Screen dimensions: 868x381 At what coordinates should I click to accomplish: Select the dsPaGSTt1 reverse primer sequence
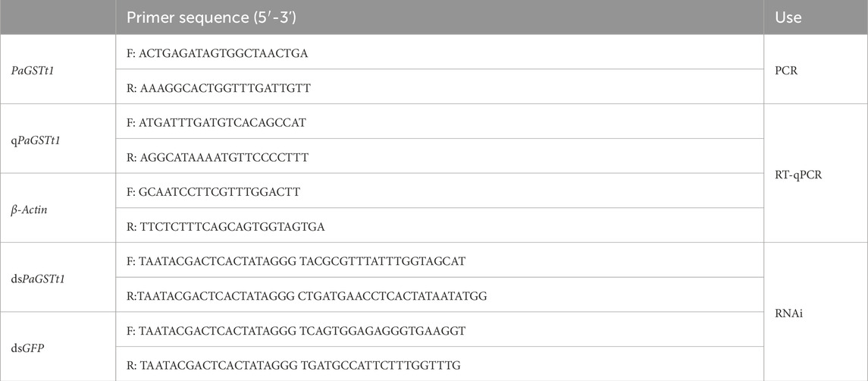click(311, 294)
